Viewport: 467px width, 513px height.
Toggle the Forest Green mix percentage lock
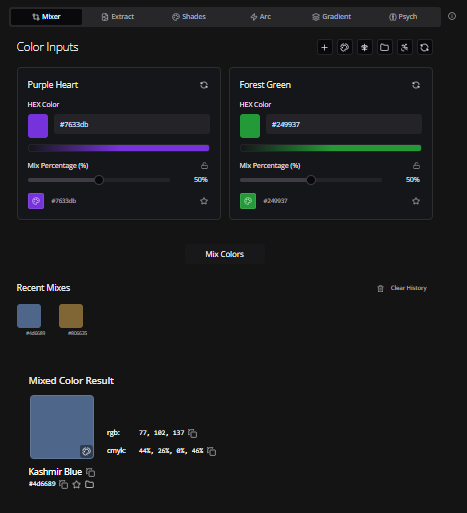(x=416, y=165)
